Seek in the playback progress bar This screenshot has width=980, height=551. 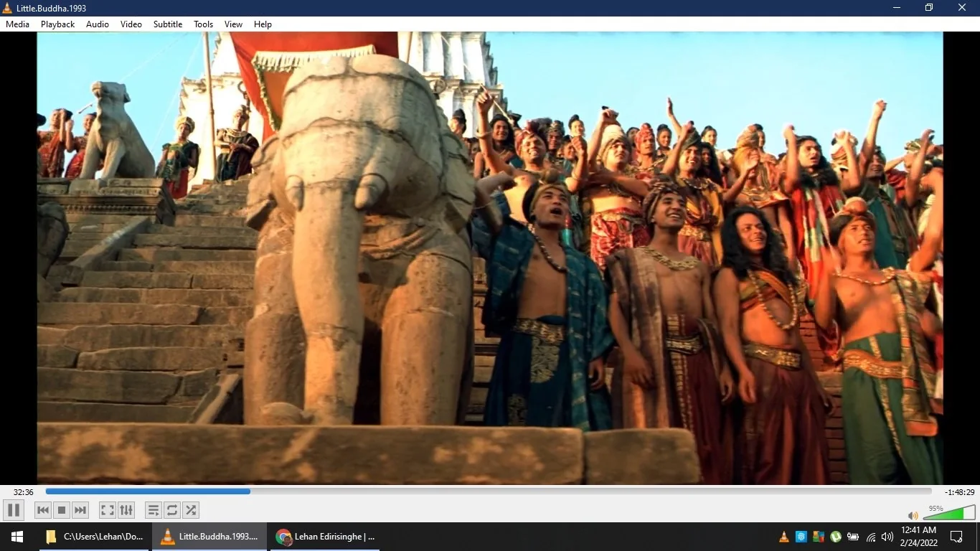489,491
